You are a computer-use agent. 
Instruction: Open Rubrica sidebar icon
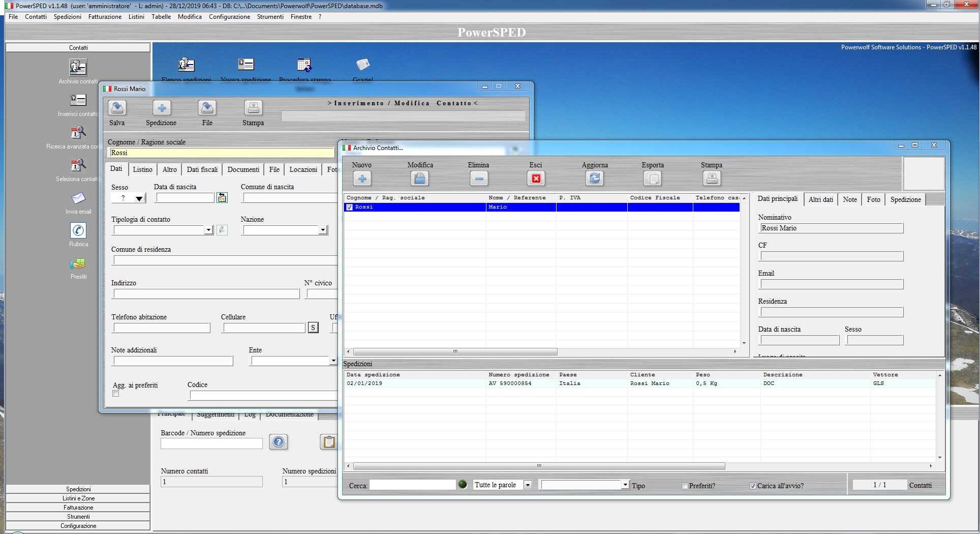tap(78, 230)
